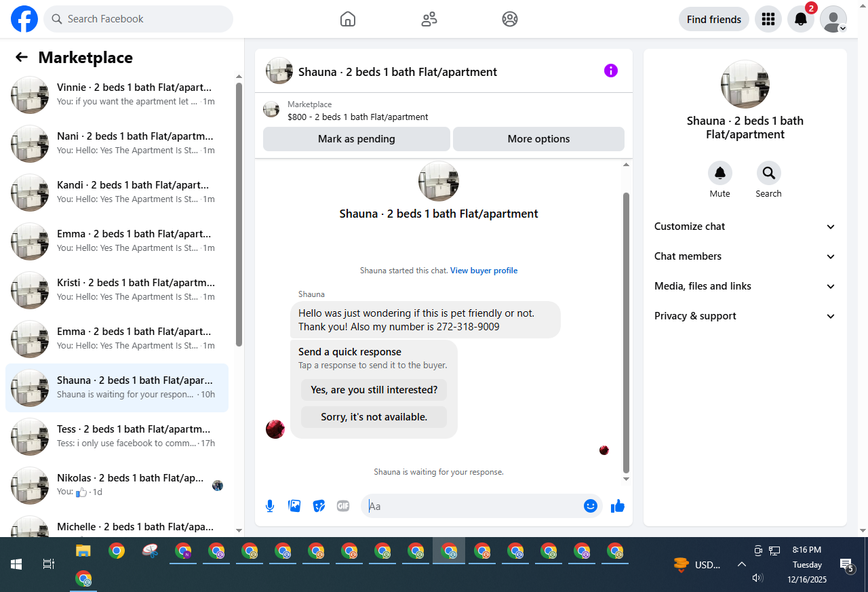
Task: Open File Explorer from the taskbar
Action: click(83, 551)
